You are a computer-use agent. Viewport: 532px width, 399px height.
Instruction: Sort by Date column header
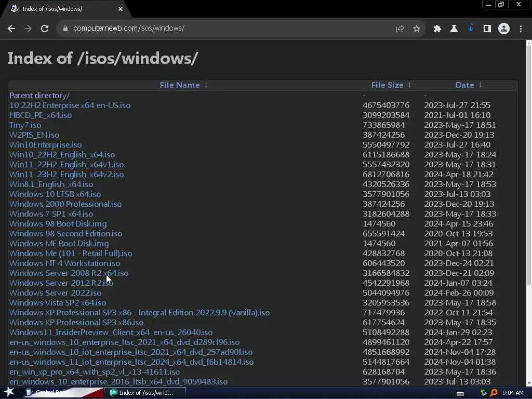pyautogui.click(x=465, y=85)
